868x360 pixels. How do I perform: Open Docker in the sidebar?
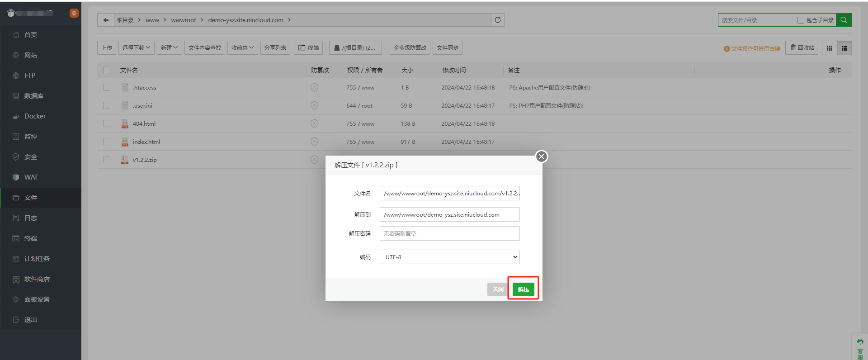point(35,116)
